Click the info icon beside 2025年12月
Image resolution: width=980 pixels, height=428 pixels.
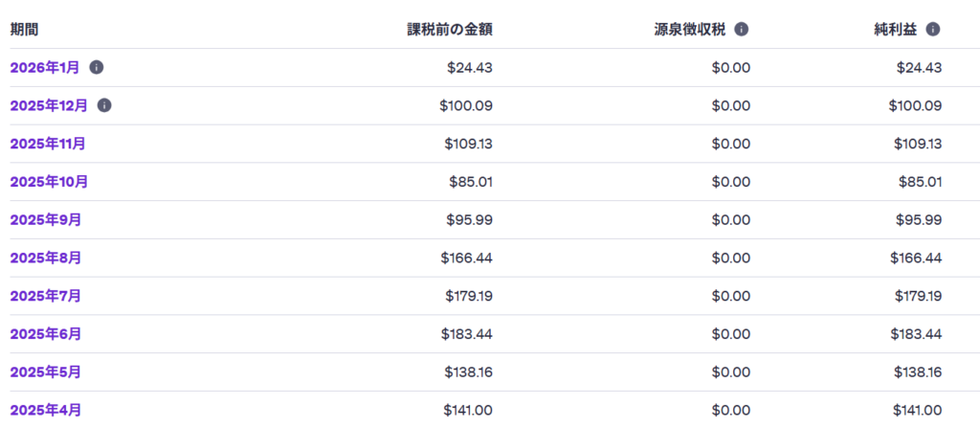(x=104, y=105)
